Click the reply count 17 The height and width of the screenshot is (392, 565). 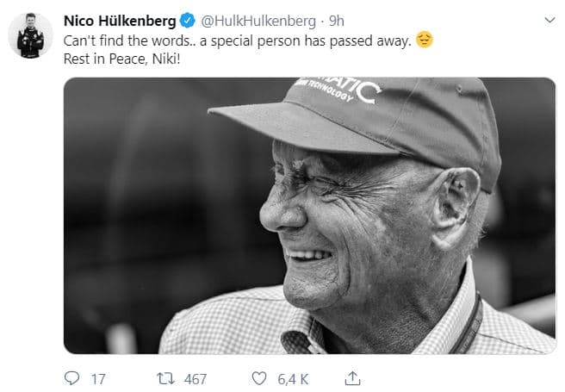pos(97,378)
